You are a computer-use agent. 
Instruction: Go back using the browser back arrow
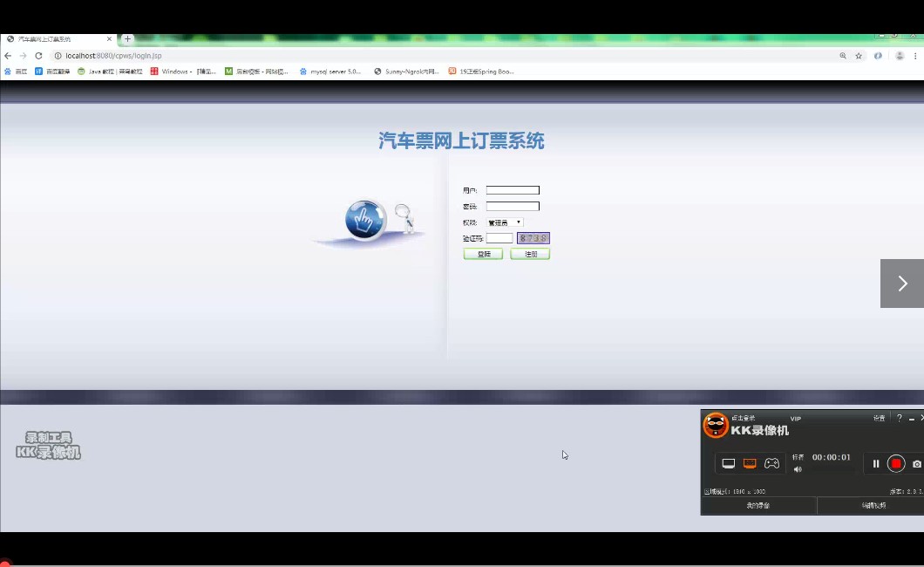pyautogui.click(x=8, y=56)
